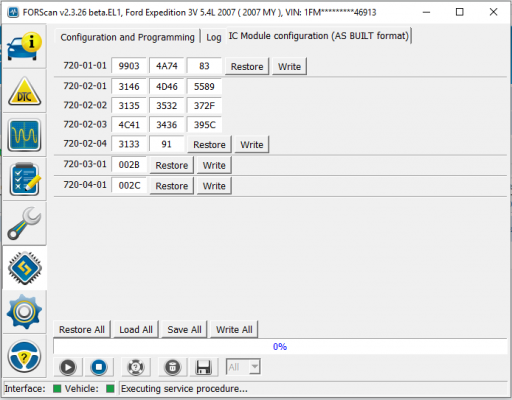Click the Restore All button
The width and height of the screenshot is (512, 400).
click(82, 329)
